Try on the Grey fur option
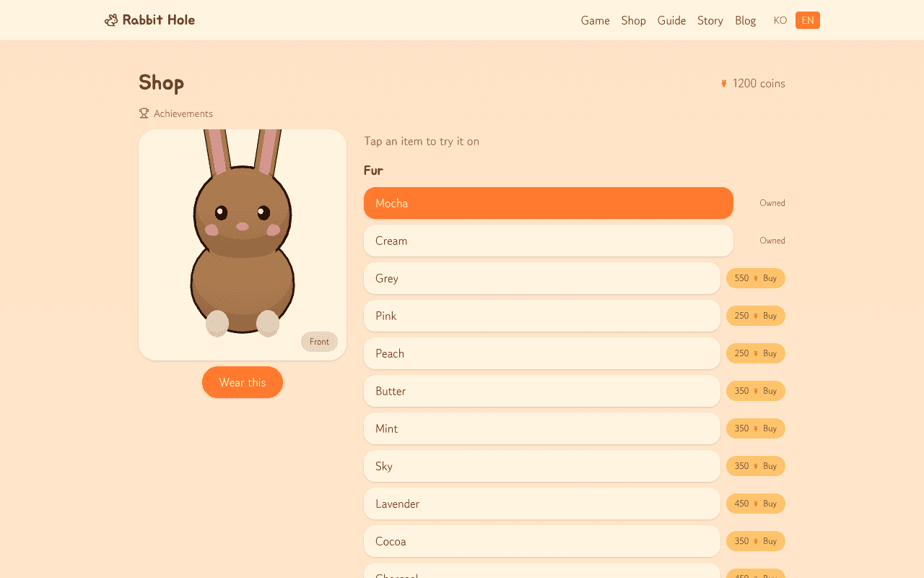 click(x=542, y=278)
